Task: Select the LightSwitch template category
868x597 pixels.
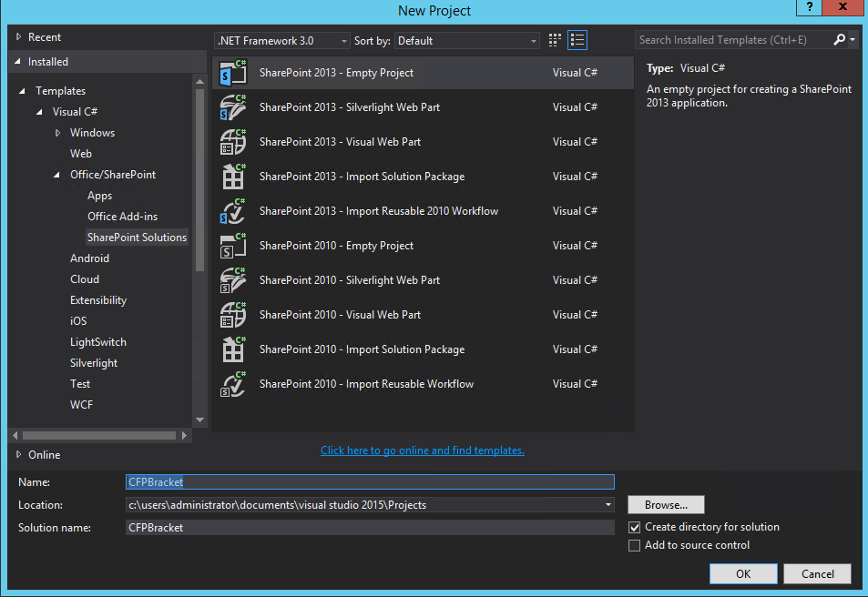Action: (98, 342)
